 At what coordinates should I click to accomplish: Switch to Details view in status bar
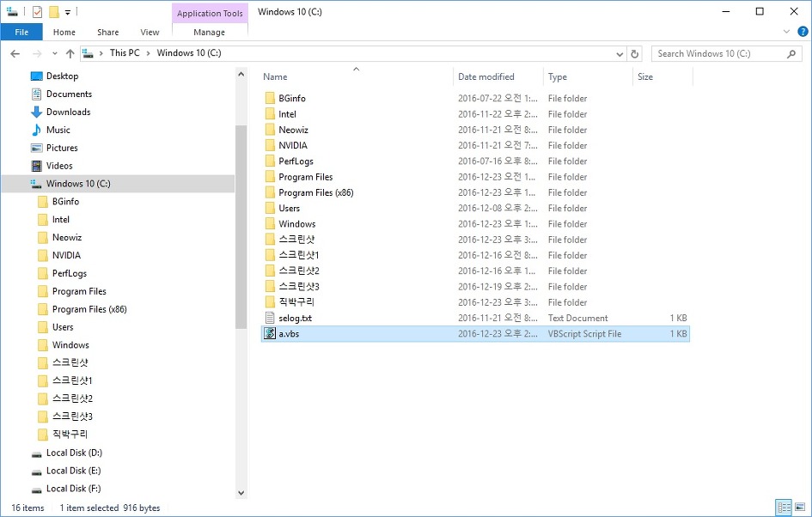[x=784, y=508]
